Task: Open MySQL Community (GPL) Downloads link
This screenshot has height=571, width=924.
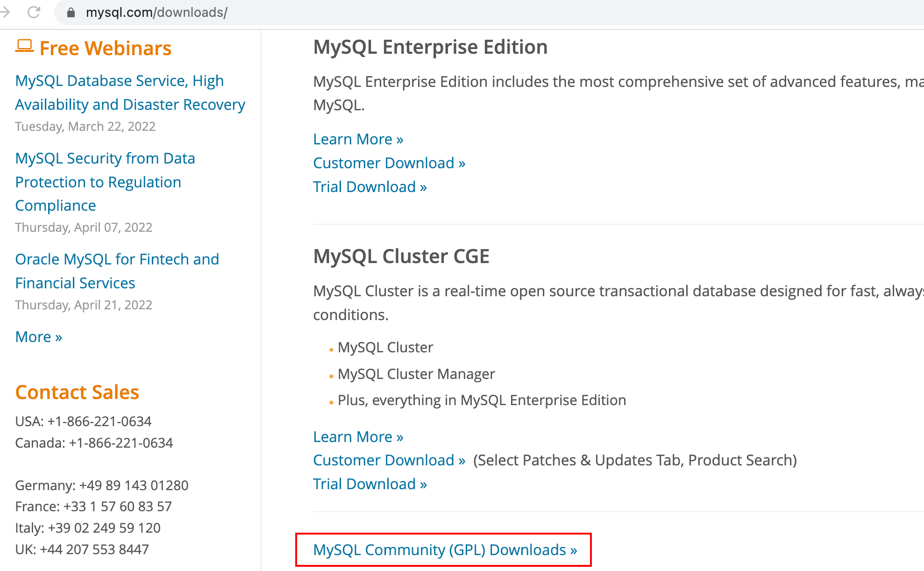Action: [x=445, y=550]
